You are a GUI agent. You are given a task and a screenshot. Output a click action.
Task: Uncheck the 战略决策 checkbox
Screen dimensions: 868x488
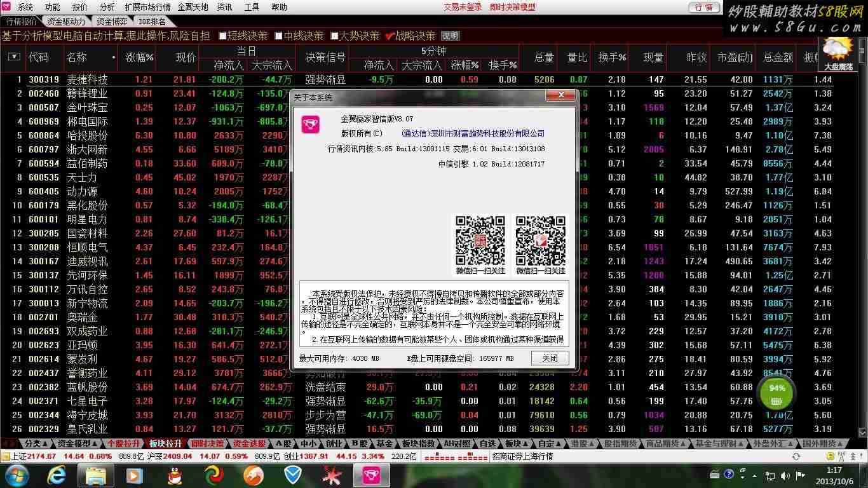(x=390, y=36)
